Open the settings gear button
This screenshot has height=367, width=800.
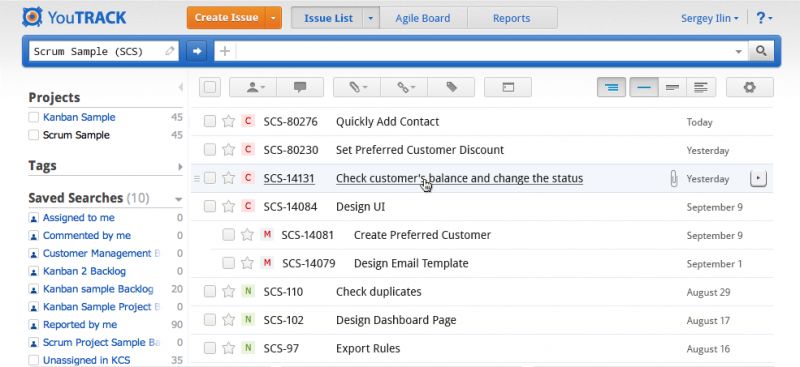coord(749,87)
